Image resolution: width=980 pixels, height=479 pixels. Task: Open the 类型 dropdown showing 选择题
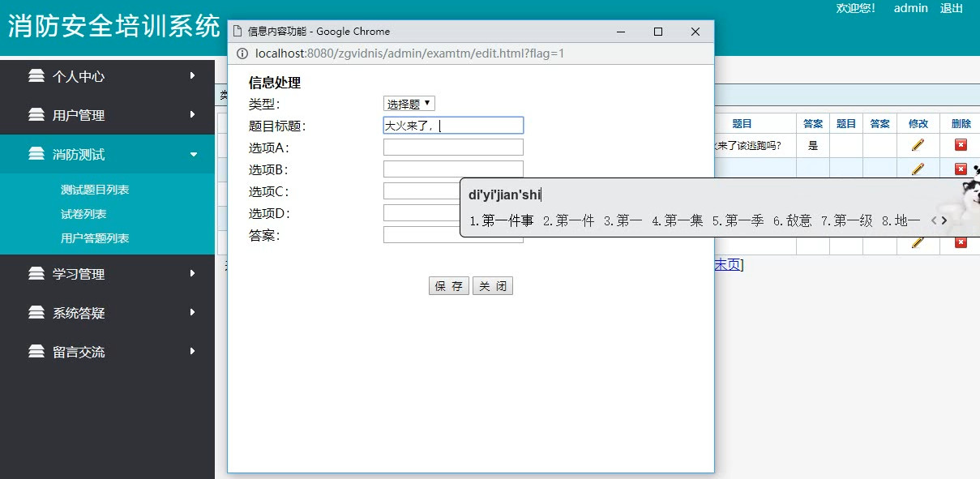tap(409, 104)
